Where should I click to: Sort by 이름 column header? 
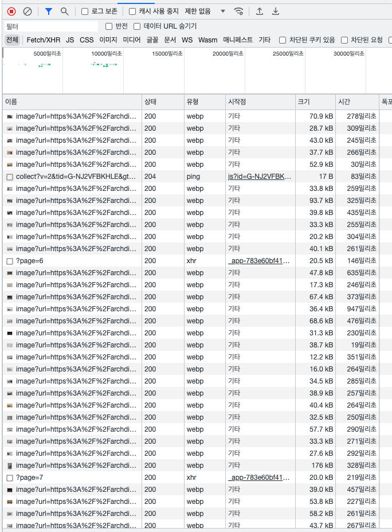pyautogui.click(x=72, y=102)
